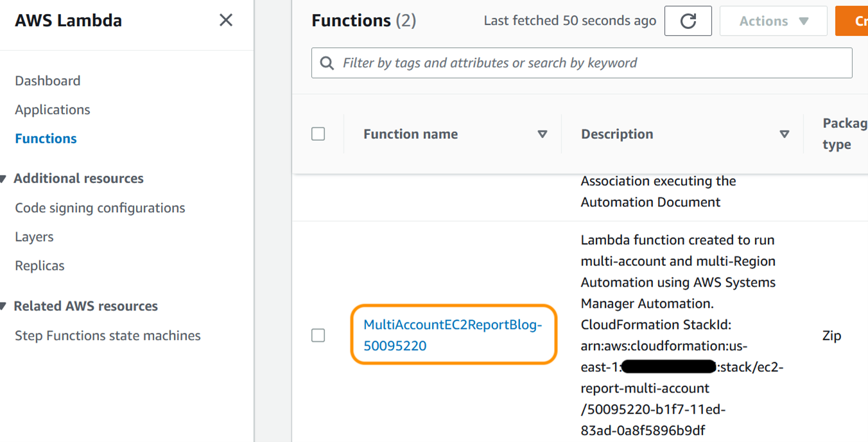This screenshot has height=442, width=868.
Task: Close the AWS Lambda navigation sidebar
Action: click(226, 20)
